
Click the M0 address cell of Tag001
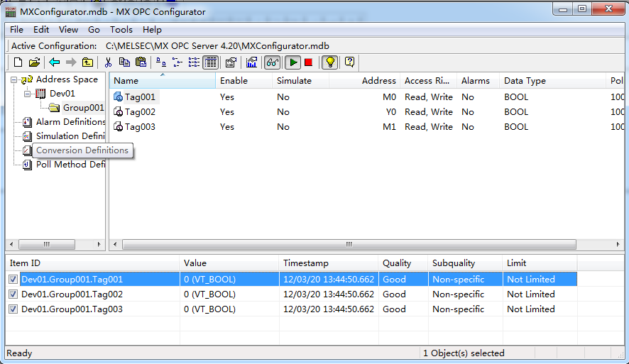tap(389, 97)
